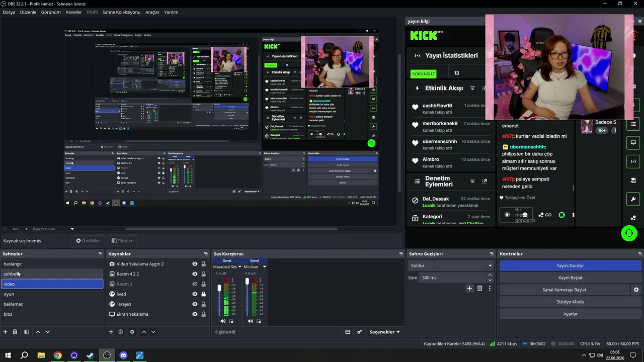This screenshot has height=362, width=644.
Task: Click the Masaüstü Ses volume slider handle
Action: coord(219,288)
